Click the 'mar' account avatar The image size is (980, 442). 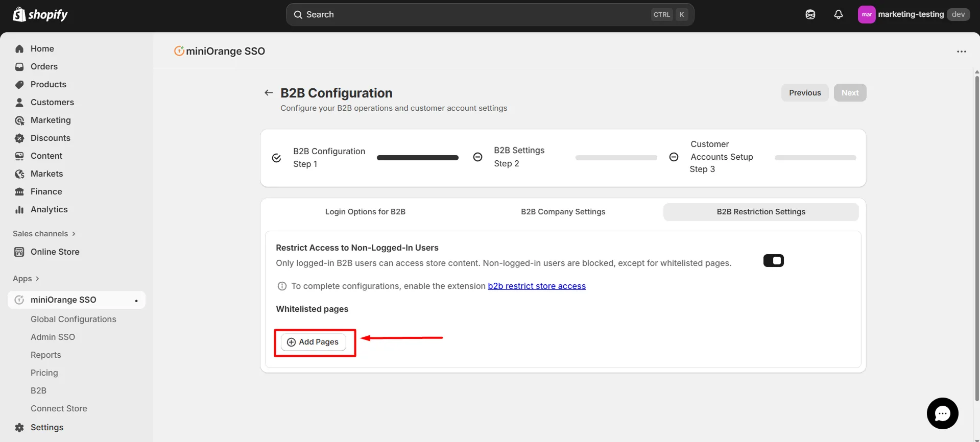pos(867,14)
